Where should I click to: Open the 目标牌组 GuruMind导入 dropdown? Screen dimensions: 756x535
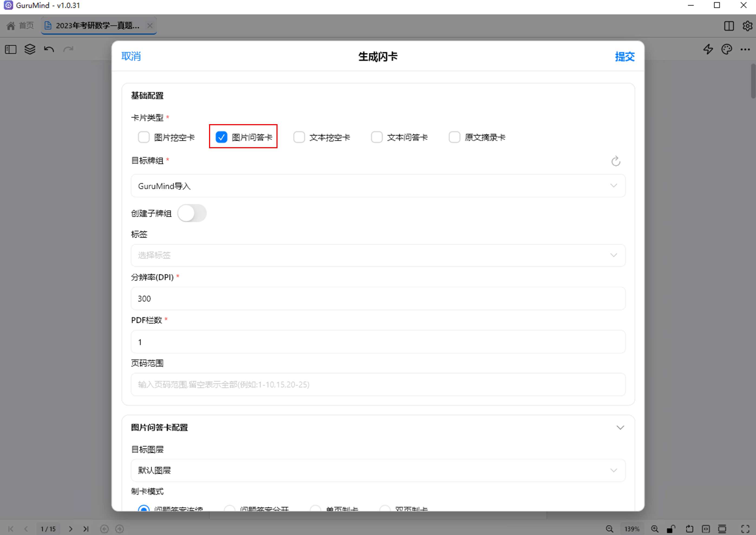coord(378,186)
